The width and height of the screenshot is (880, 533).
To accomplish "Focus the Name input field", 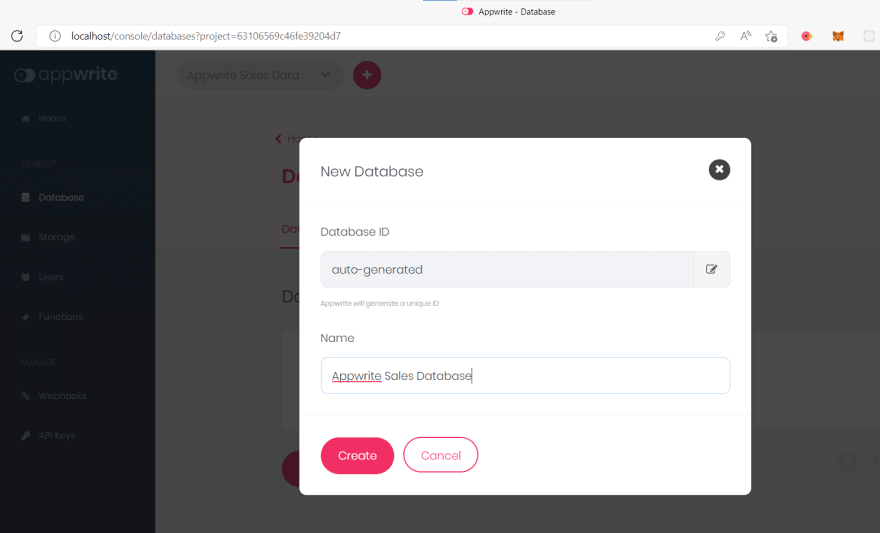I will tap(525, 375).
